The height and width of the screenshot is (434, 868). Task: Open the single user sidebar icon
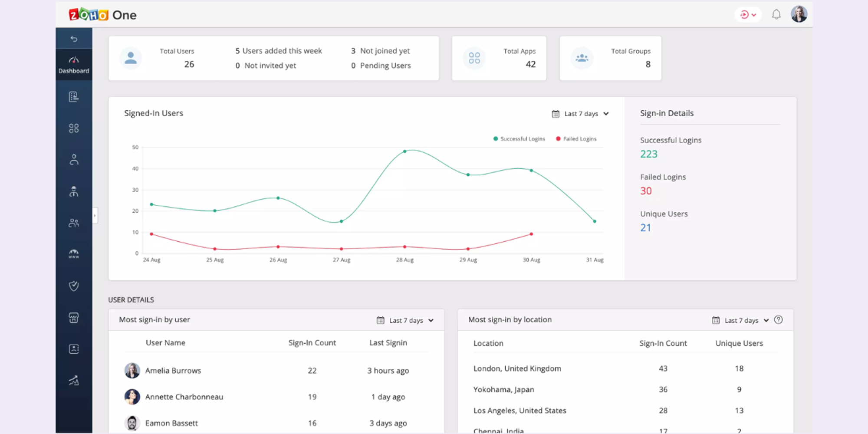point(74,160)
